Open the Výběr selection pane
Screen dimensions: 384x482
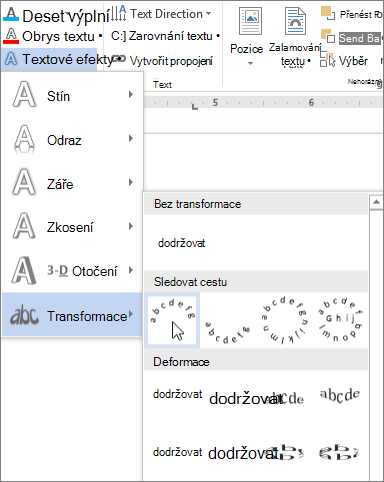[x=344, y=61]
